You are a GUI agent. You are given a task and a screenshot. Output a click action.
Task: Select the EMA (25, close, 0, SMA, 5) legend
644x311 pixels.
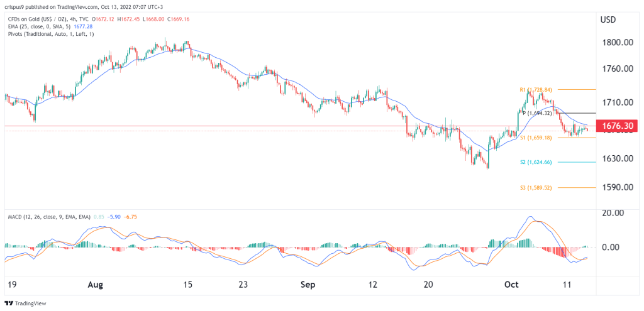[38, 26]
